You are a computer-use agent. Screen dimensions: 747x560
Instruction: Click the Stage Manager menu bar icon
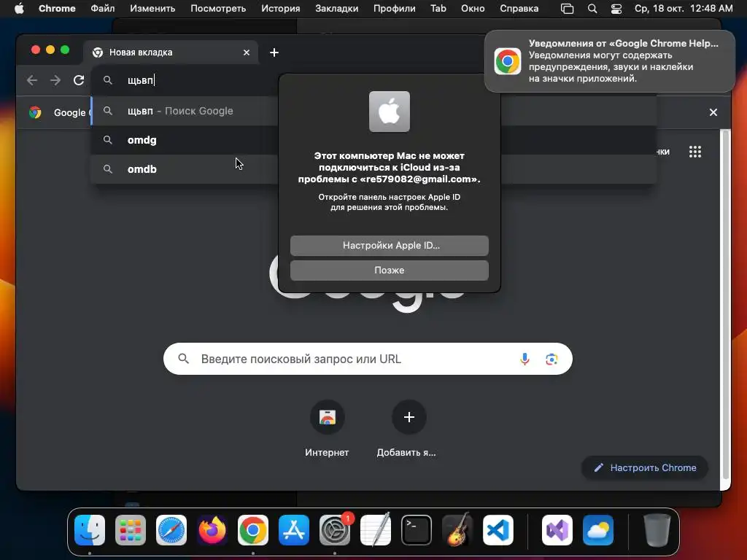pyautogui.click(x=567, y=9)
